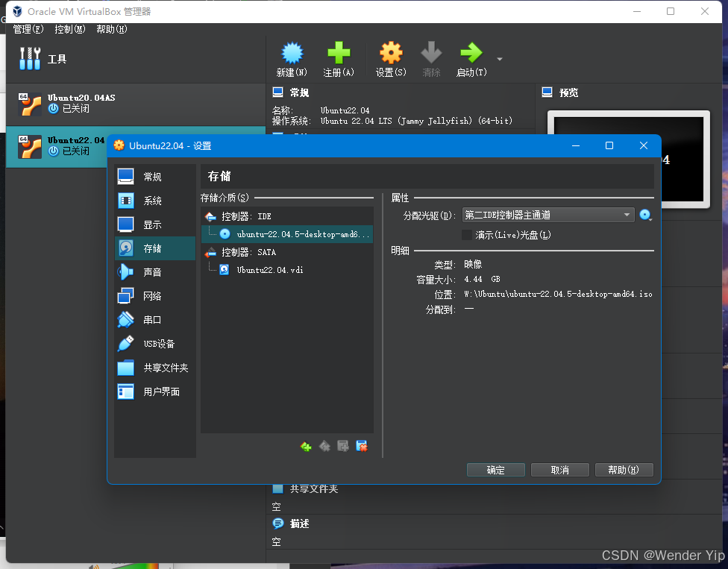Switch to 串口 serial port settings category
This screenshot has width=728, height=569.
pos(154,320)
